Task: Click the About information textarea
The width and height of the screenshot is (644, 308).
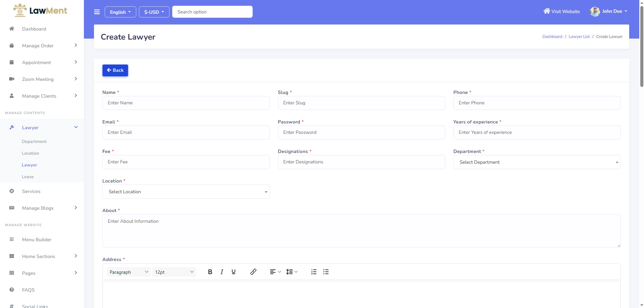Action: 361,231
